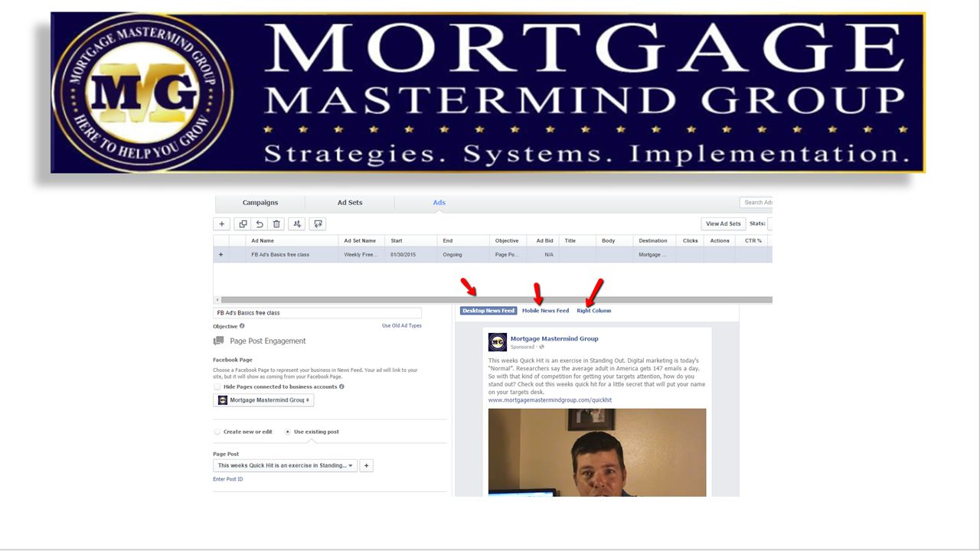Click the 01/30/2015 start date cell

pos(413,255)
